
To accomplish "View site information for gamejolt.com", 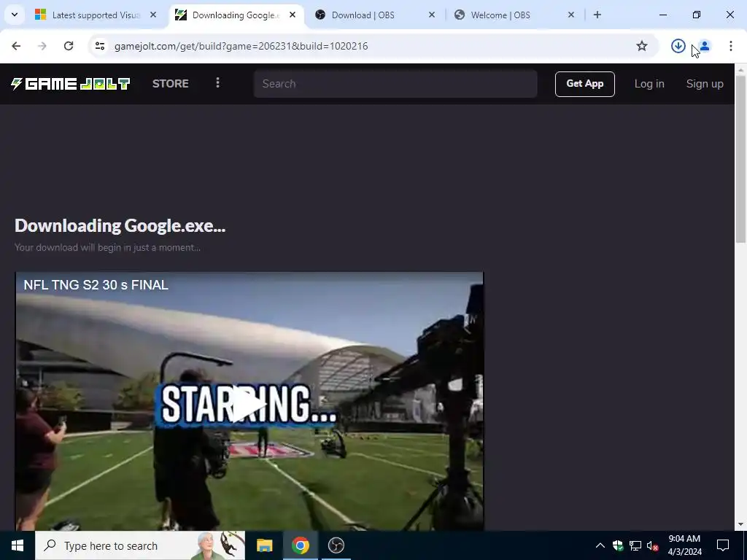I will coord(99,46).
